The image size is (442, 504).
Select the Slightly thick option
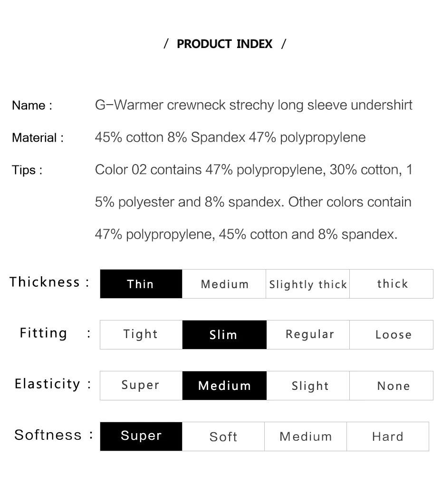307,284
